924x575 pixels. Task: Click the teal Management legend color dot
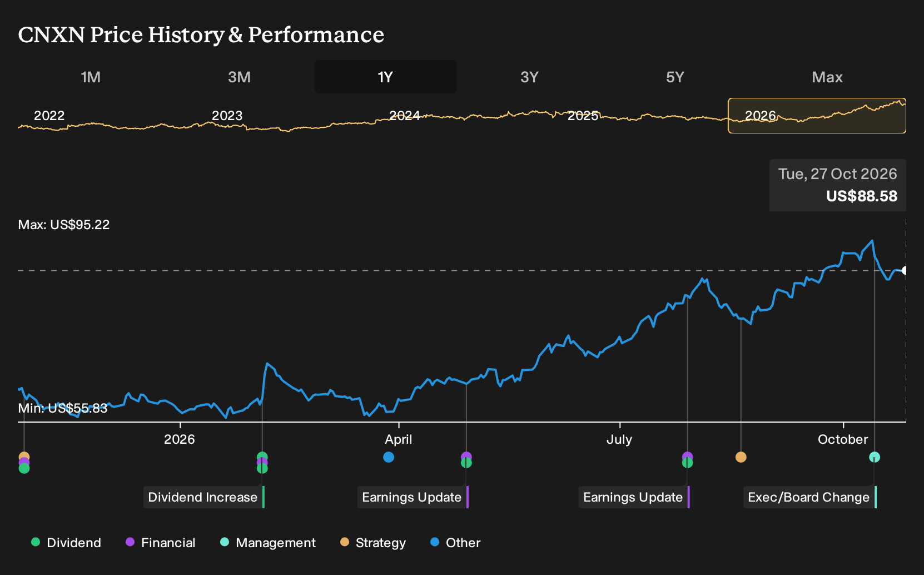click(x=225, y=542)
